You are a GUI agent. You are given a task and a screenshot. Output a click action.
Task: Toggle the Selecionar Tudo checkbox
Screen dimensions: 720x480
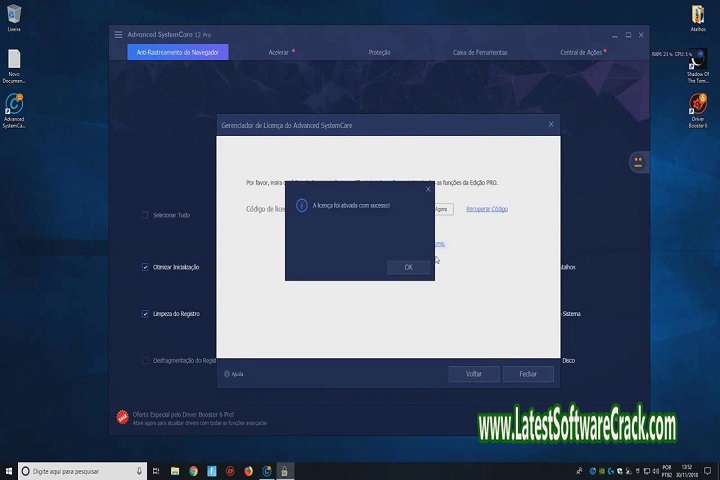[x=145, y=215]
